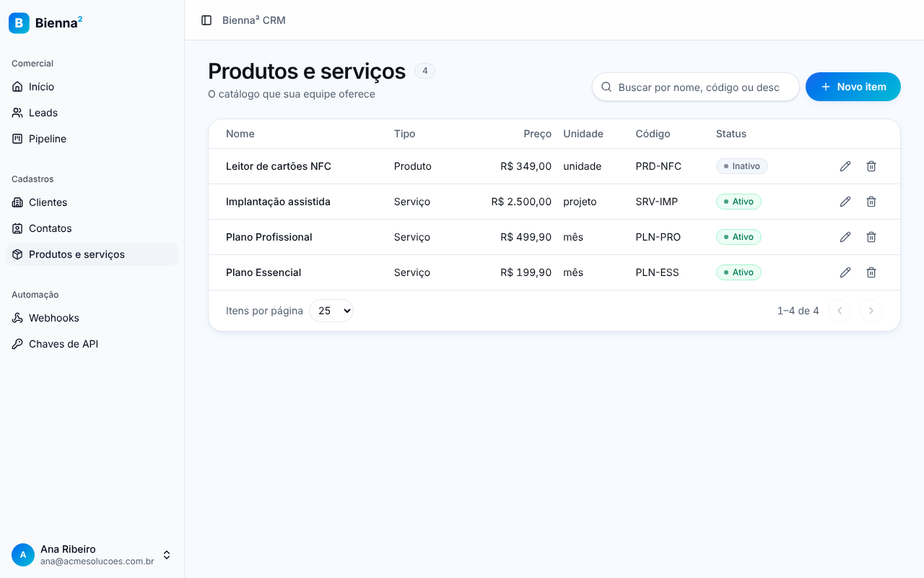Viewport: 924px width, 578px height.
Task: Select the Leitor de cartões NFC name
Action: point(279,166)
